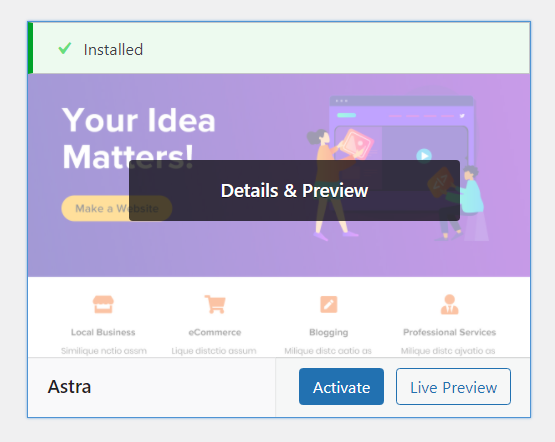
Task: Click the Make a Website button
Action: point(117,208)
